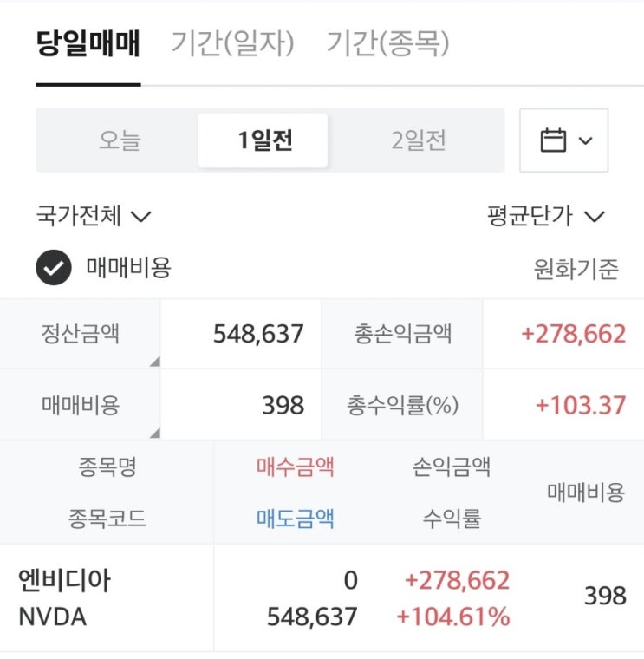
Task: Click the 정산금액 cell corner triangle
Action: coord(154,362)
